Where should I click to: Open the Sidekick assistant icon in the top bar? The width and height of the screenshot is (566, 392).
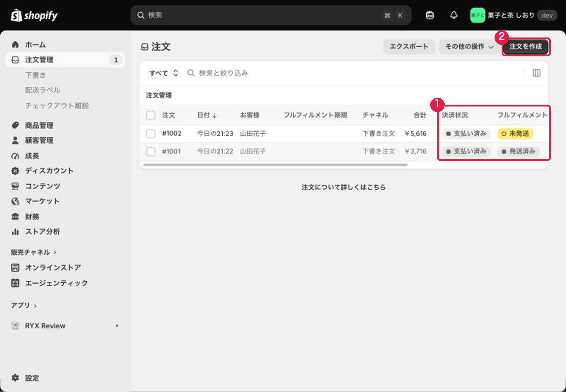click(x=430, y=15)
